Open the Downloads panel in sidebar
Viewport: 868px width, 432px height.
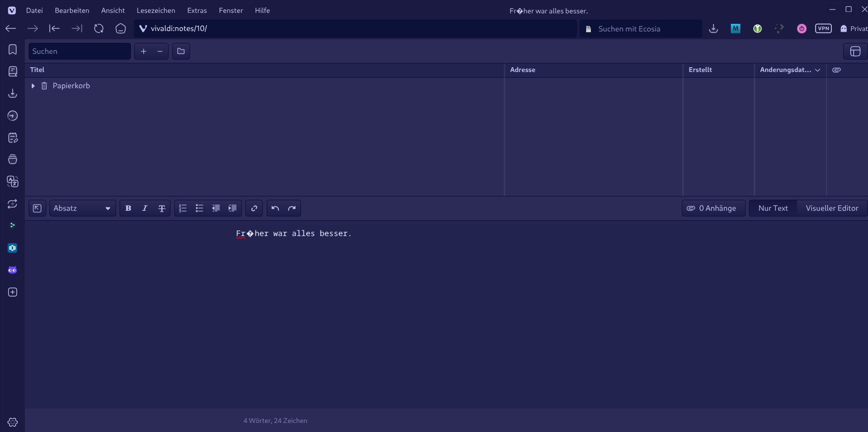[12, 93]
